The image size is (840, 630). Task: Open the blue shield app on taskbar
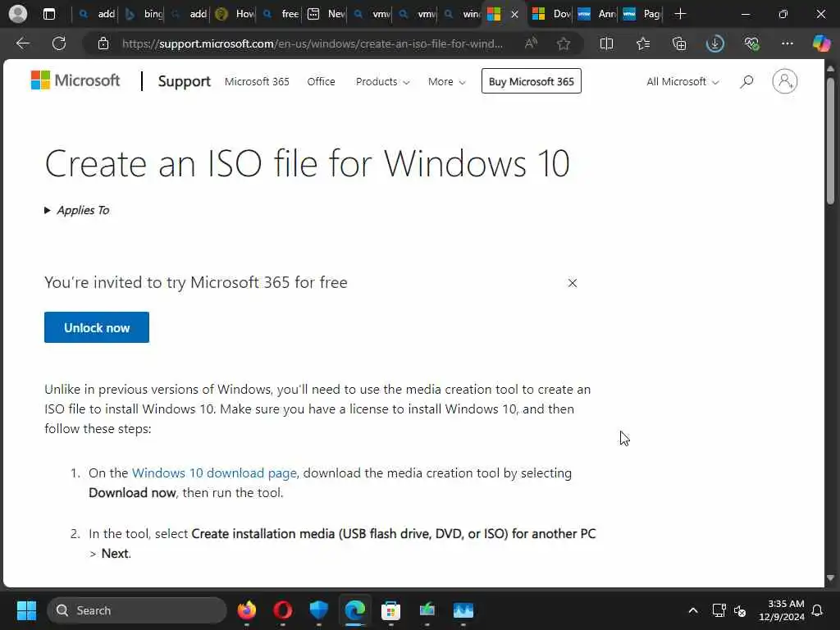(x=319, y=610)
